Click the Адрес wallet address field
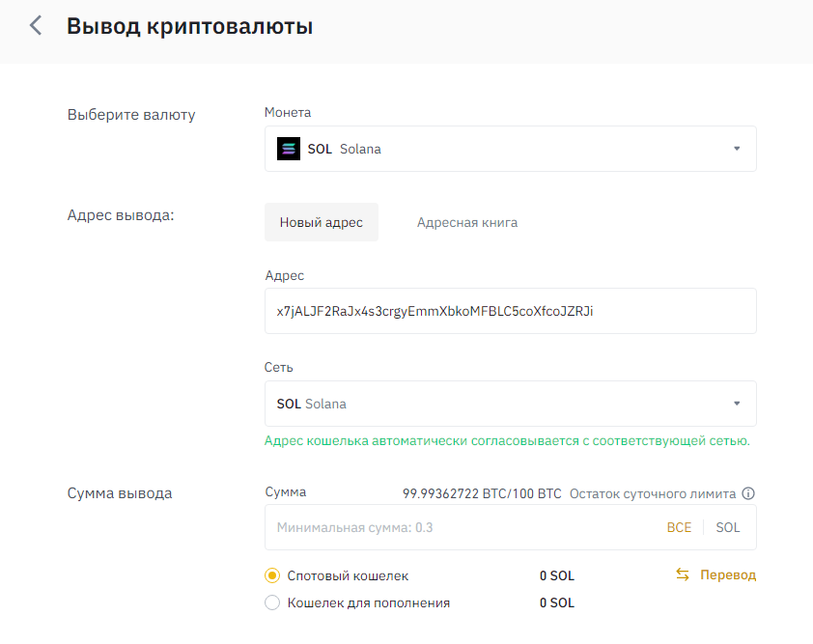Viewport: 813px width, 644px height. point(510,311)
